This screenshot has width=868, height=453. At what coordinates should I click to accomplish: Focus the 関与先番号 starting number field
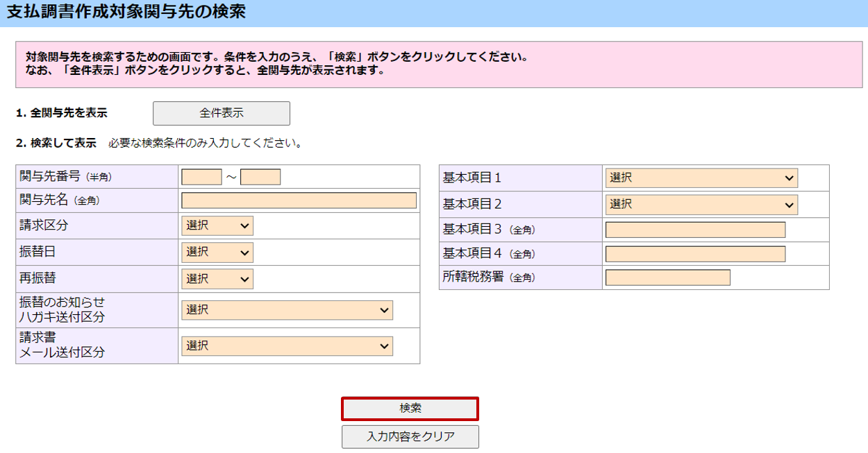(x=201, y=178)
